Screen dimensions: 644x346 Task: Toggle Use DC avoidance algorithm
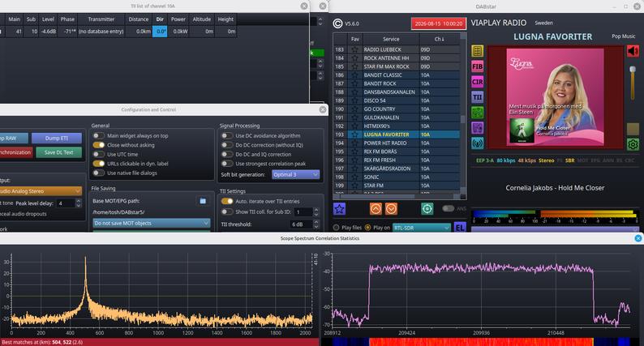tap(227, 135)
